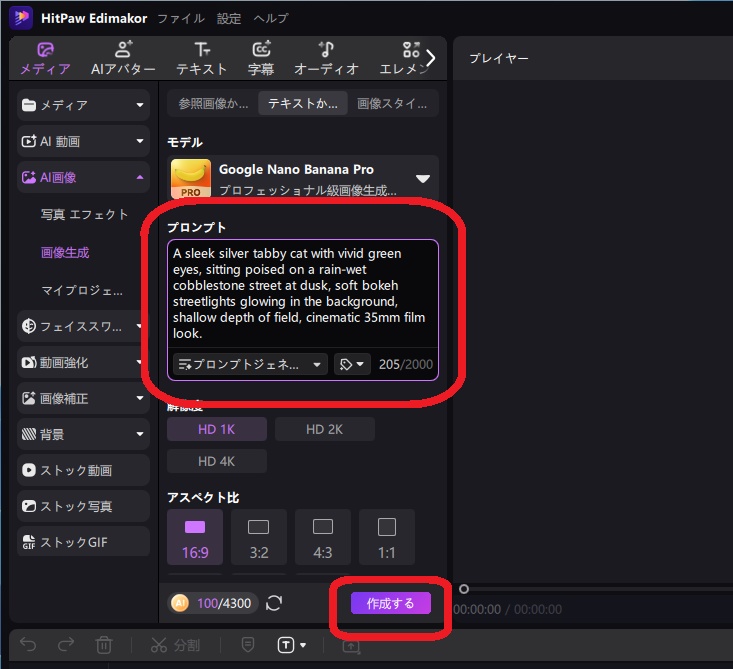Click the 205/2000 character counter
The width and height of the screenshot is (733, 669).
click(406, 364)
